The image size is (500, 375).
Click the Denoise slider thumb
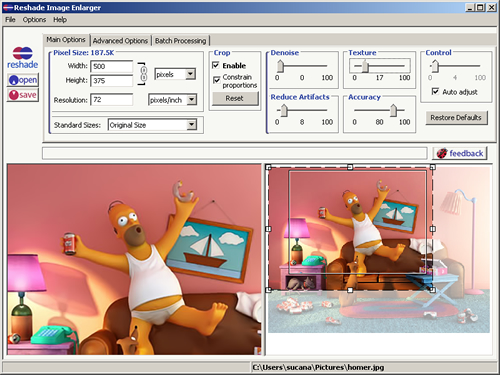(x=280, y=66)
